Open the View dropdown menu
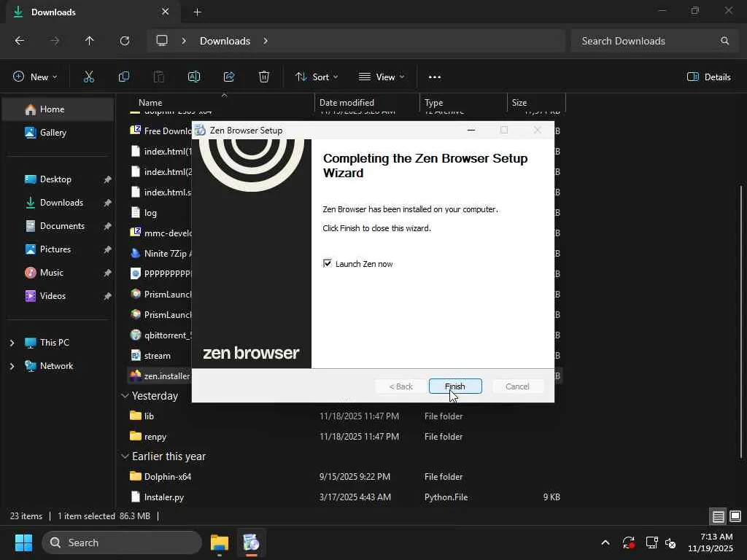This screenshot has height=560, width=747. click(382, 77)
